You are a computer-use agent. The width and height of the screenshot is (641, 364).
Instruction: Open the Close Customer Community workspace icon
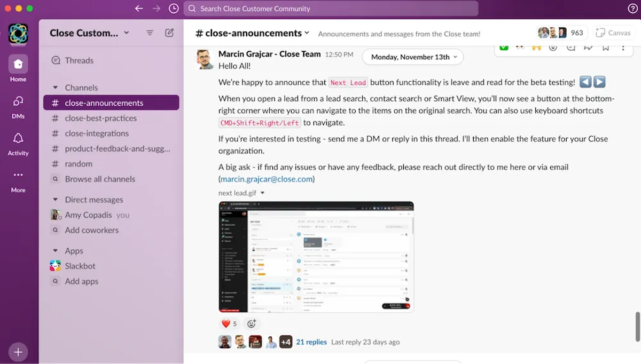[x=18, y=34]
